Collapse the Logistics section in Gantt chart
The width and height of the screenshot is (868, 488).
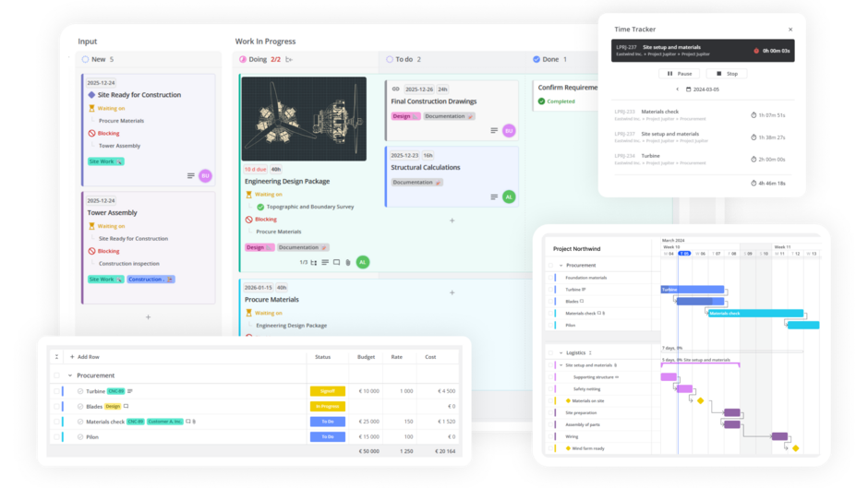pyautogui.click(x=561, y=352)
